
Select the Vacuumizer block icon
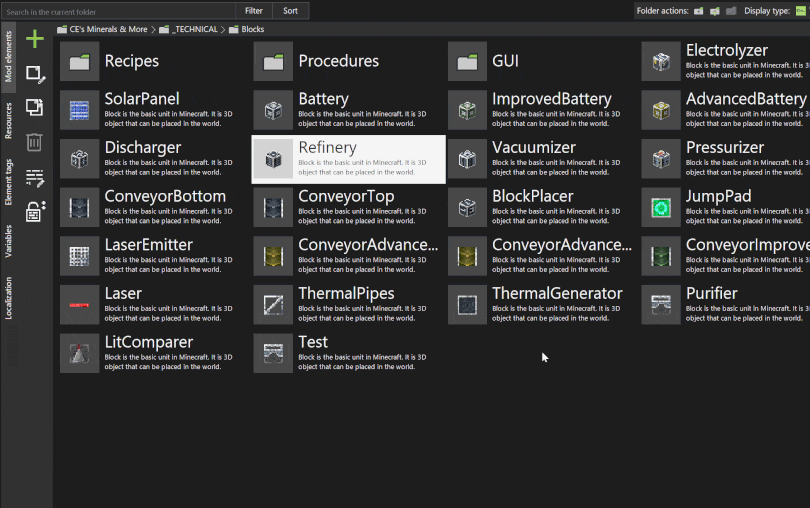point(468,159)
